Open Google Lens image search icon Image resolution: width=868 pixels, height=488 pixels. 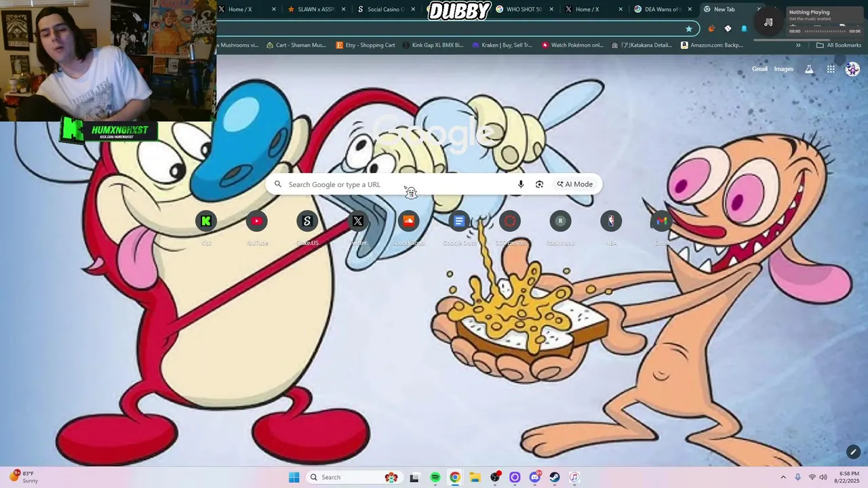click(x=539, y=184)
